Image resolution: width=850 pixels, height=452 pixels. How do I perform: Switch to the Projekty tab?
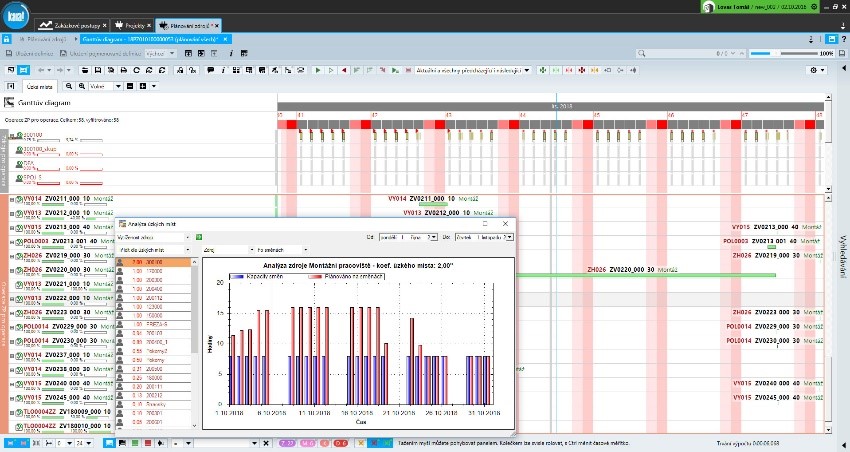point(133,25)
